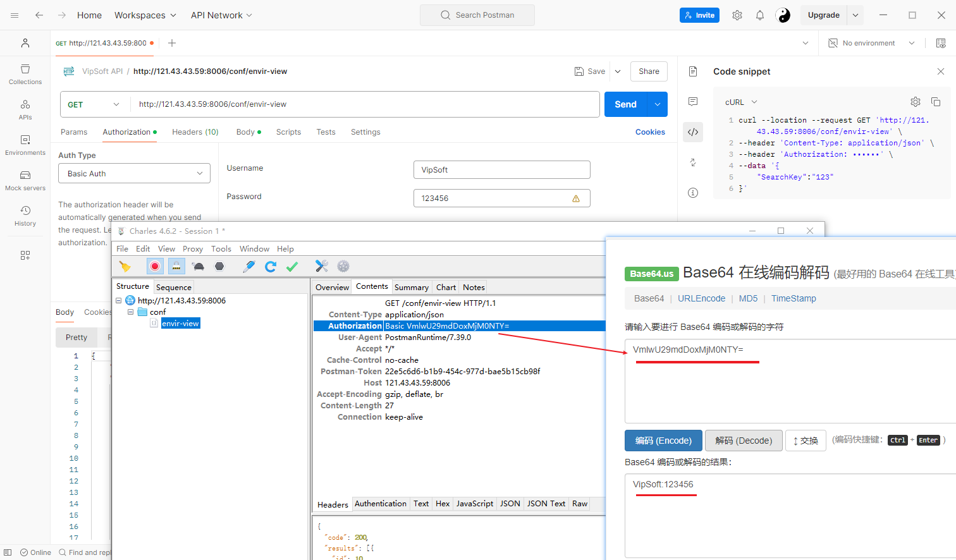Open the Workspaces dropdown

pos(145,15)
